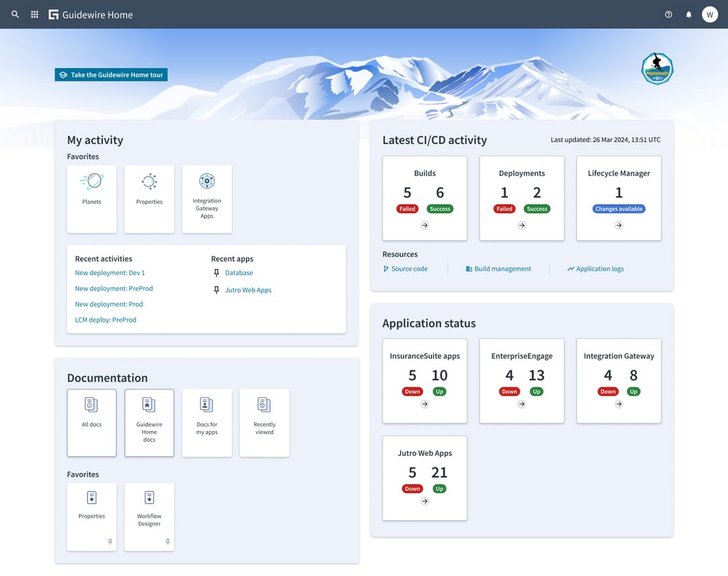The width and height of the screenshot is (728, 576).
Task: Open Integration Gateway Apps favorite card
Action: (x=207, y=199)
